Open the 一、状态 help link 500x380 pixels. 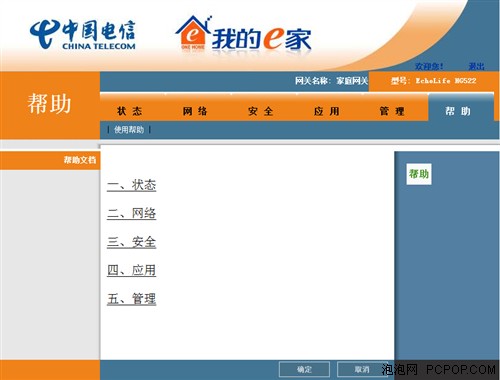point(131,185)
